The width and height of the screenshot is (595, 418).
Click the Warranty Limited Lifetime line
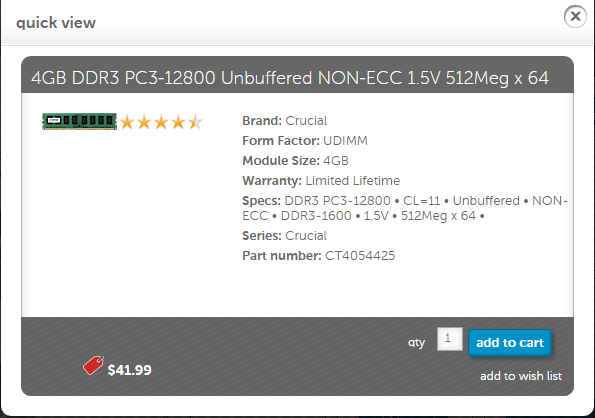[x=321, y=181]
